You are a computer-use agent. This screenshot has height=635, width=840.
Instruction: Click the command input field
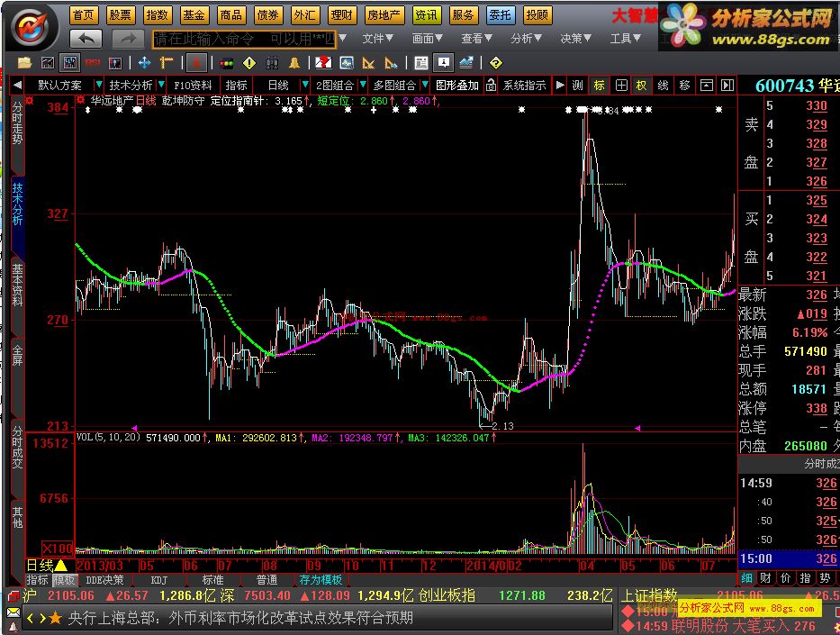[244, 39]
